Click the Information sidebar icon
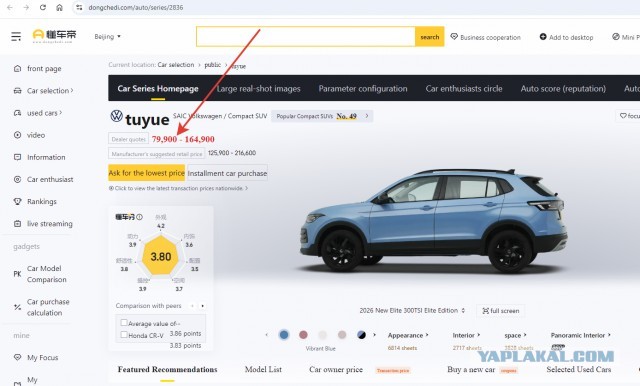Screen dimensions: 640x386 click(18, 157)
